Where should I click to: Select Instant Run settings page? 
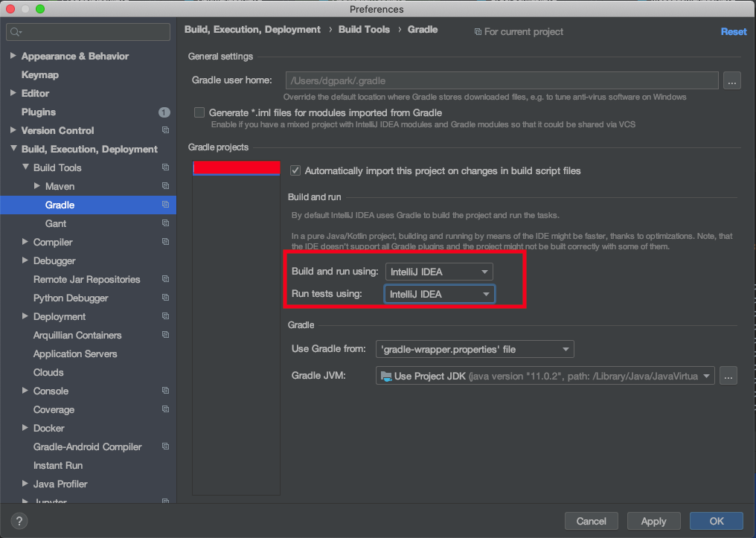58,465
